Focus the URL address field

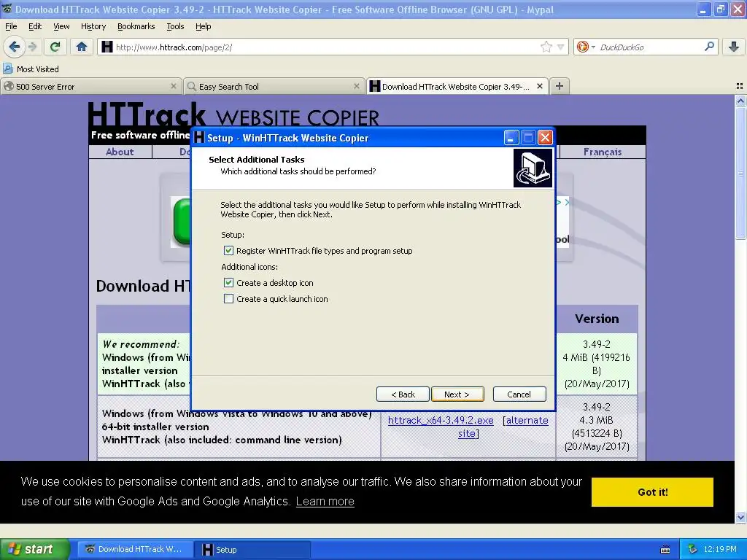(326, 47)
